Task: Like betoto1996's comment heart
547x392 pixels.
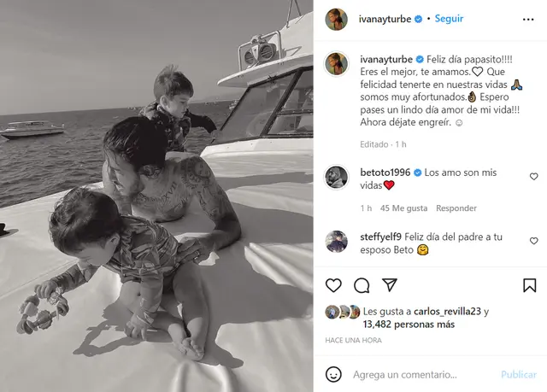Action: (x=533, y=177)
